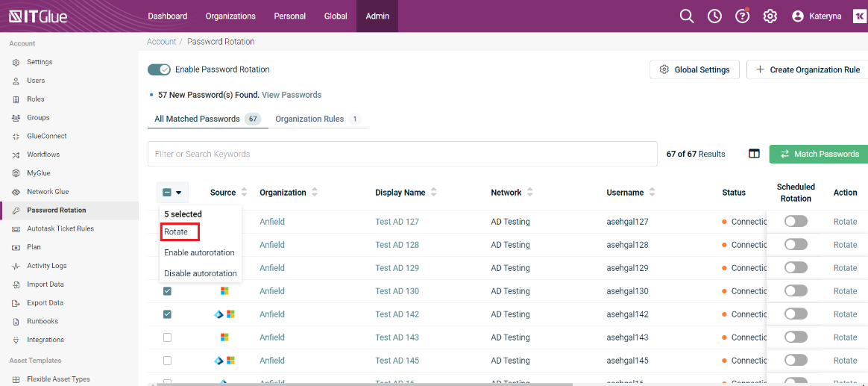868x386 pixels.
Task: Sort by Source column arrows
Action: [244, 193]
